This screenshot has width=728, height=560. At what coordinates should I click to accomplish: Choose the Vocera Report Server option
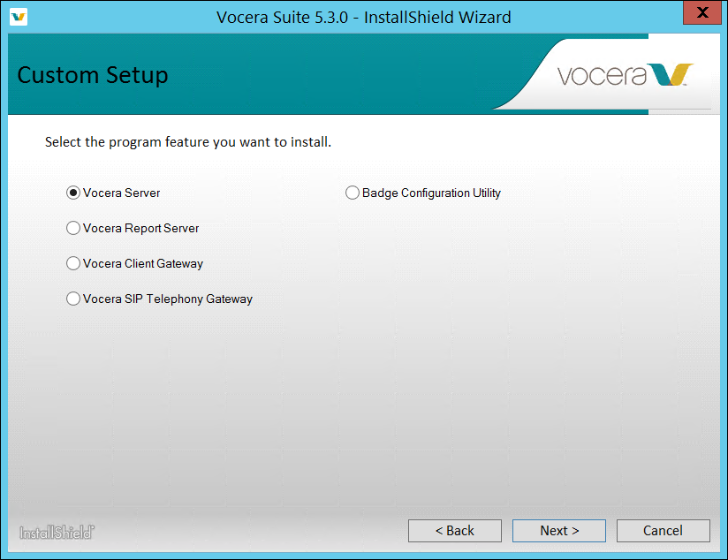click(x=73, y=228)
